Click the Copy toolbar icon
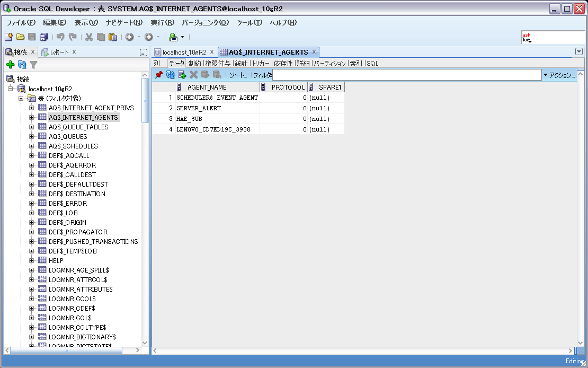This screenshot has height=368, width=588. [x=101, y=37]
